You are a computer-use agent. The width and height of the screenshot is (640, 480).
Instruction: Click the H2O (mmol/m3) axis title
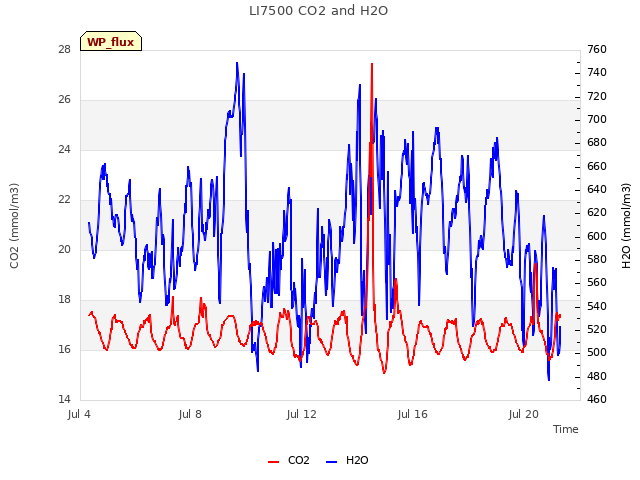(626, 226)
